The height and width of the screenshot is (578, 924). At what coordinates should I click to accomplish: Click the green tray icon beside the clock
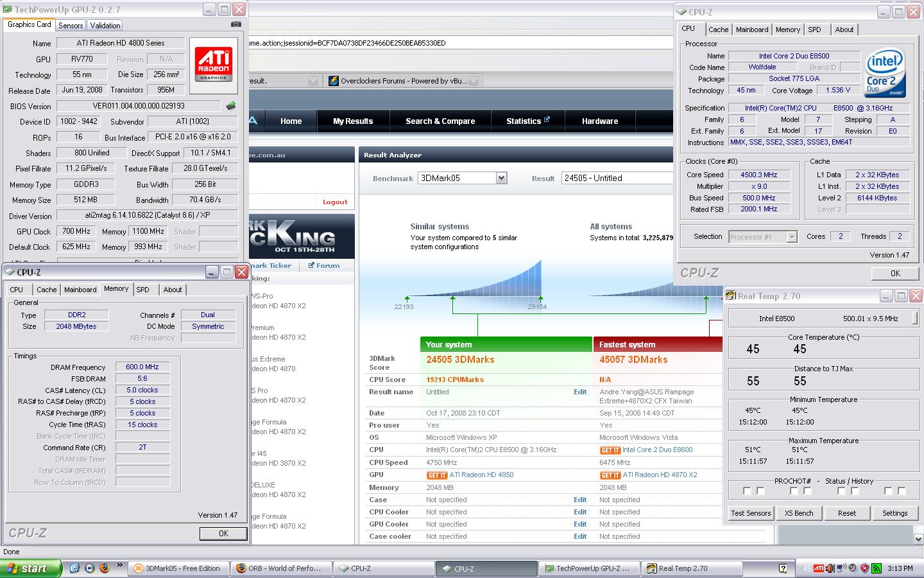click(x=877, y=568)
